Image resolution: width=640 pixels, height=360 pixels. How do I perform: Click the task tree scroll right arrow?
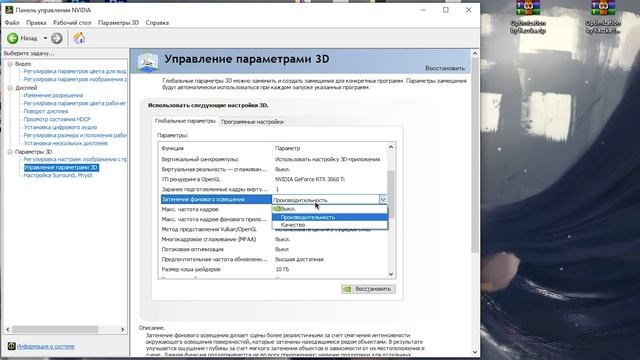[122, 329]
